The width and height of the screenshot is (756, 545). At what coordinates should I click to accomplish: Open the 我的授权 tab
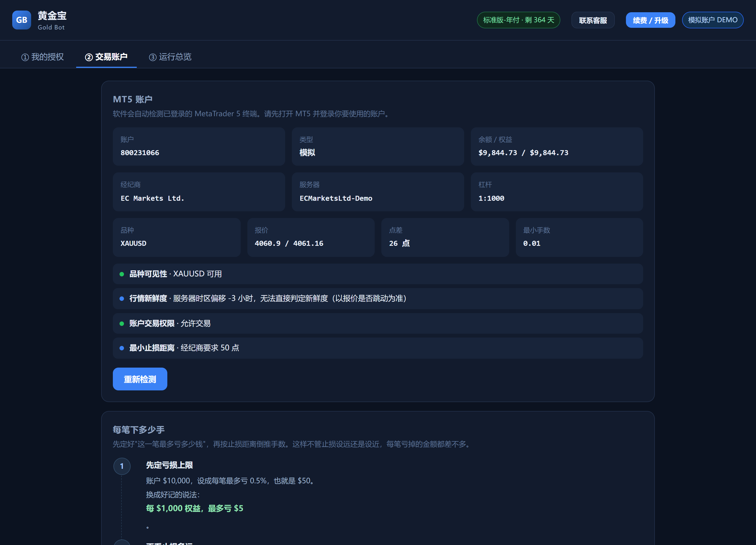tap(43, 57)
